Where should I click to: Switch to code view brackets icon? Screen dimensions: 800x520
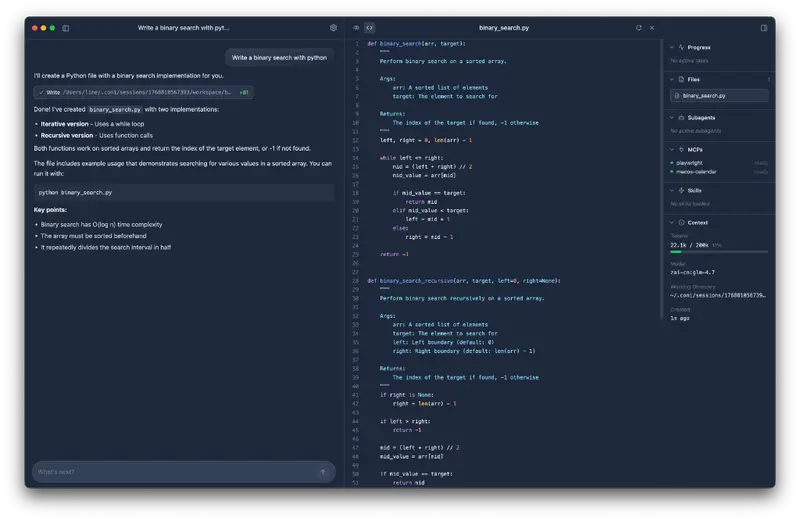(x=369, y=28)
